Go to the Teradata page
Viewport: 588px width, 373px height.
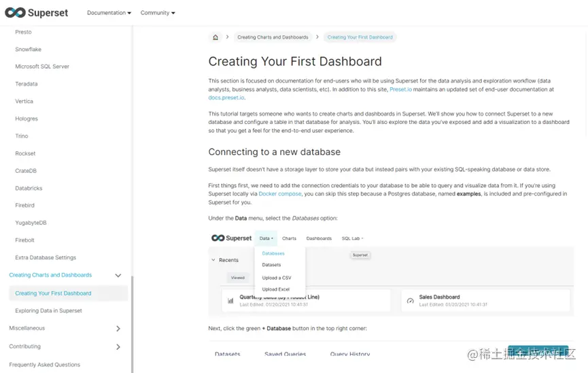(x=27, y=84)
